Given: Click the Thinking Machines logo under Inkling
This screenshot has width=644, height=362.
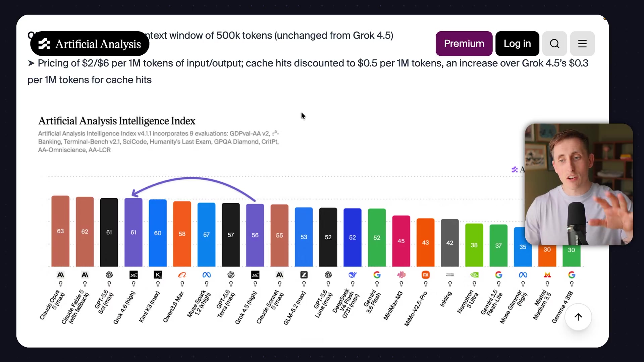Looking at the screenshot, I should [450, 275].
